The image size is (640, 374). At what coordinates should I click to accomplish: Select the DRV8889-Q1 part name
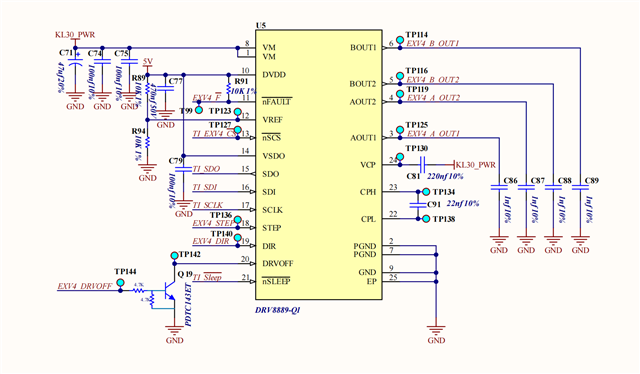(278, 310)
